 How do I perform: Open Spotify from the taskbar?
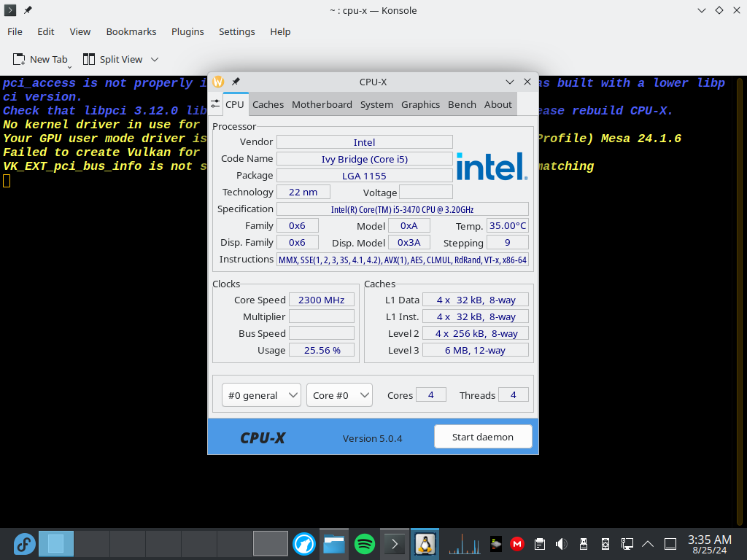pos(365,544)
